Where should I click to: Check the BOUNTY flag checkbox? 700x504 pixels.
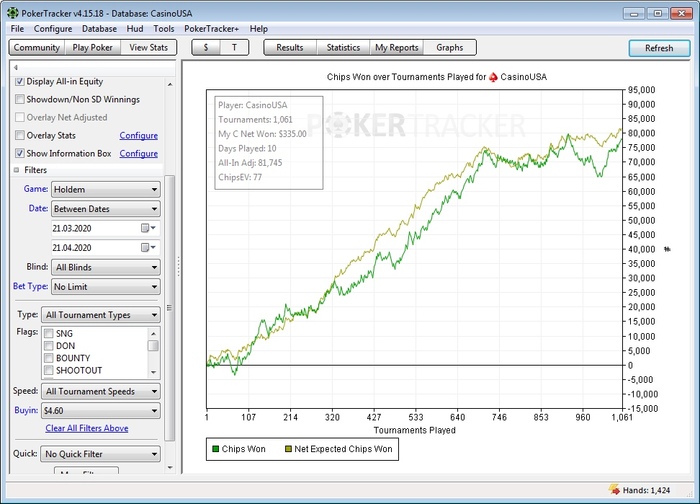point(47,358)
